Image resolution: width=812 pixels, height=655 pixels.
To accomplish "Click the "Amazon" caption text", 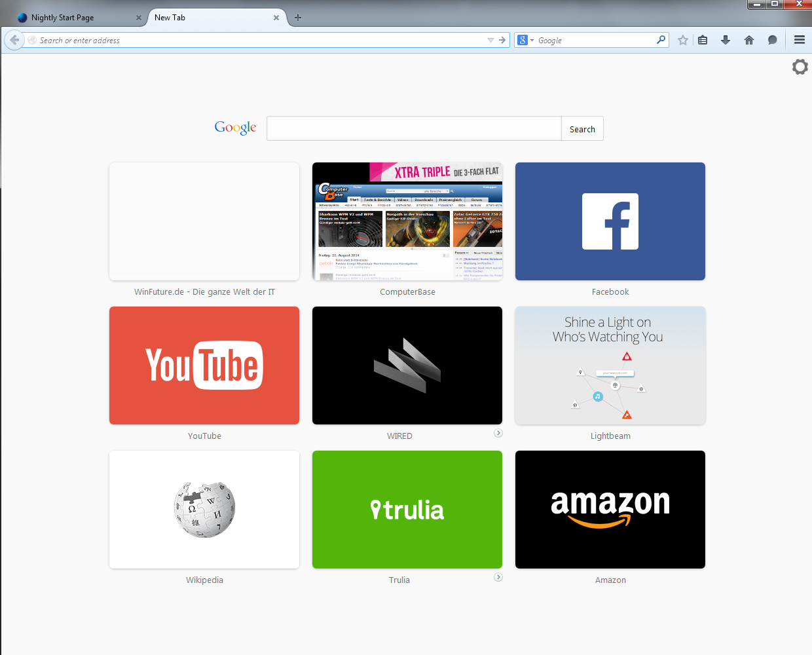I will 610,580.
